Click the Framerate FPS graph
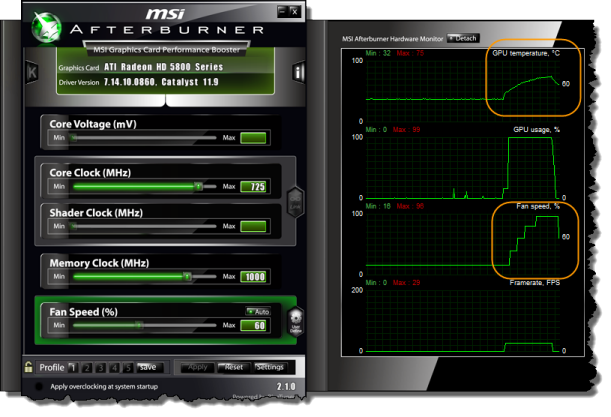Screen dimensions: 611x417 (x=463, y=320)
